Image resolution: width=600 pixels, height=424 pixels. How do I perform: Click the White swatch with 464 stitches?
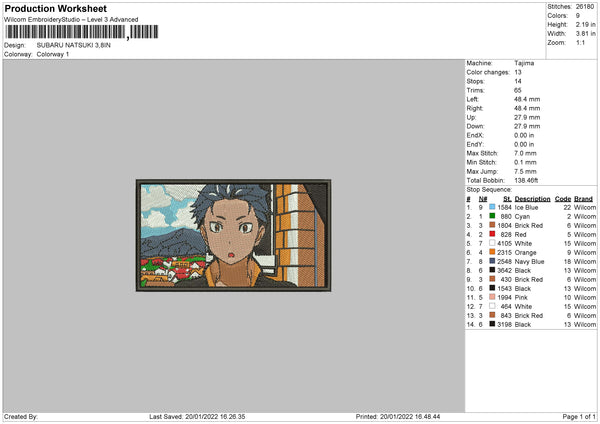(x=492, y=306)
